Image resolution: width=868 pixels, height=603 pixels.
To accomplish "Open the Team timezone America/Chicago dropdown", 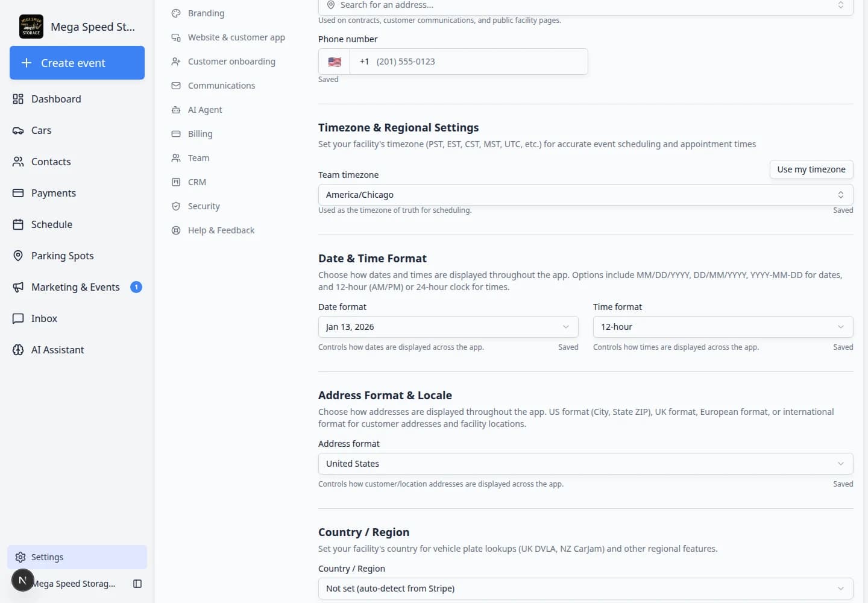I will coord(585,195).
